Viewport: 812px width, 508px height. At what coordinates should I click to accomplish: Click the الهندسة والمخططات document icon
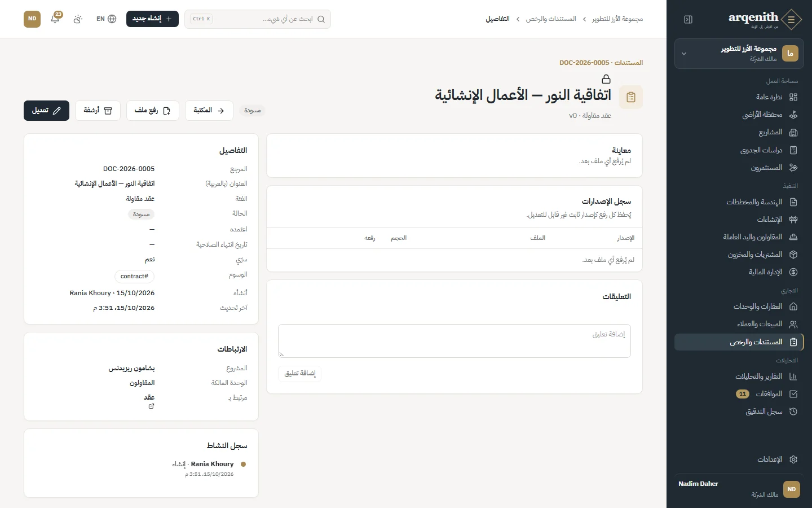[x=793, y=202]
